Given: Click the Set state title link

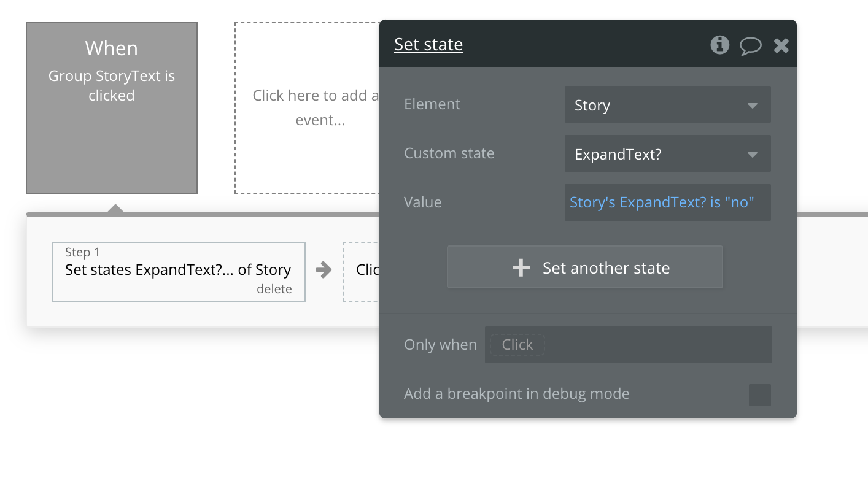Looking at the screenshot, I should pos(428,45).
